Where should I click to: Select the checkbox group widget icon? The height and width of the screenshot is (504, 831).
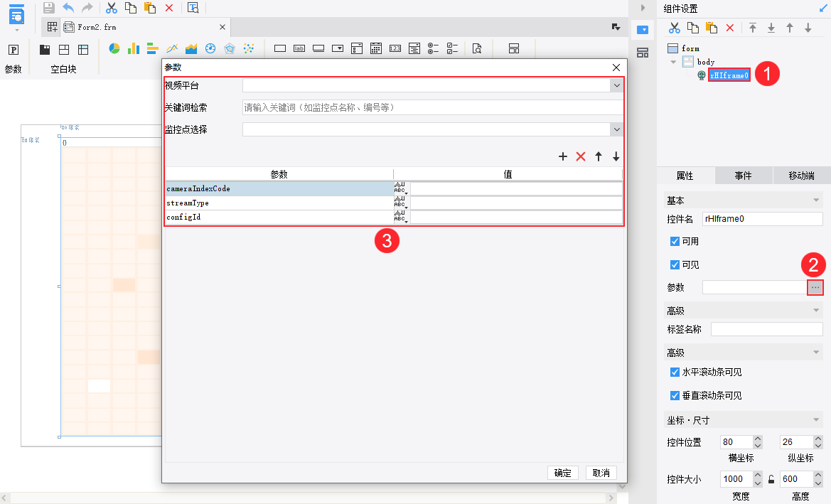(x=452, y=49)
